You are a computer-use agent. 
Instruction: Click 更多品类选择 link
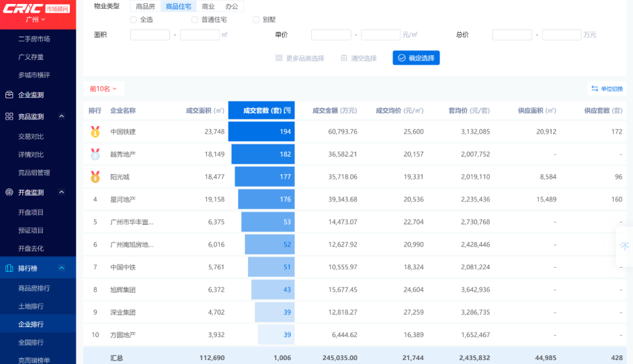point(300,58)
